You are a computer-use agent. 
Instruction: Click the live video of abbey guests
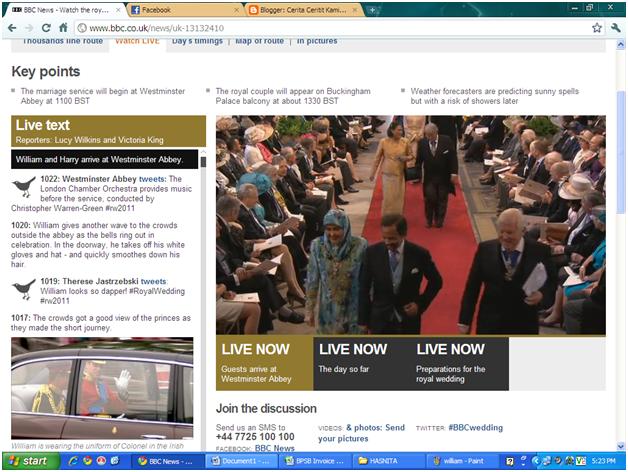coord(411,225)
